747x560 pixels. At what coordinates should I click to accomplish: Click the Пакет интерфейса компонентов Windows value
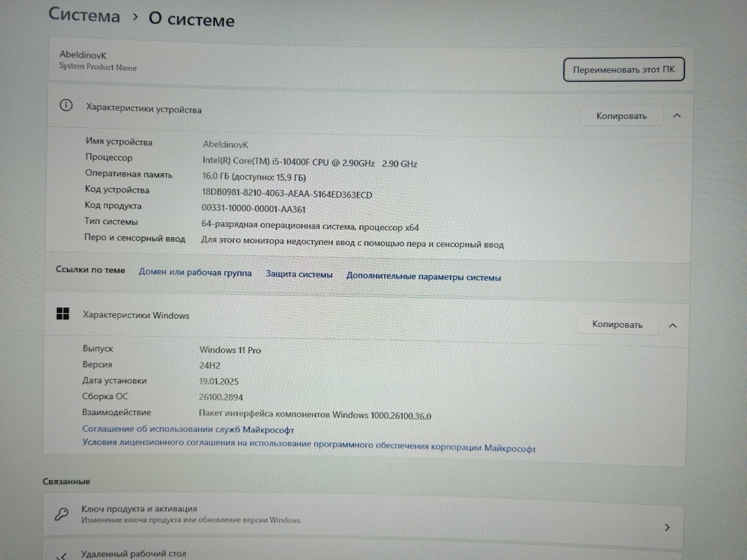(315, 414)
